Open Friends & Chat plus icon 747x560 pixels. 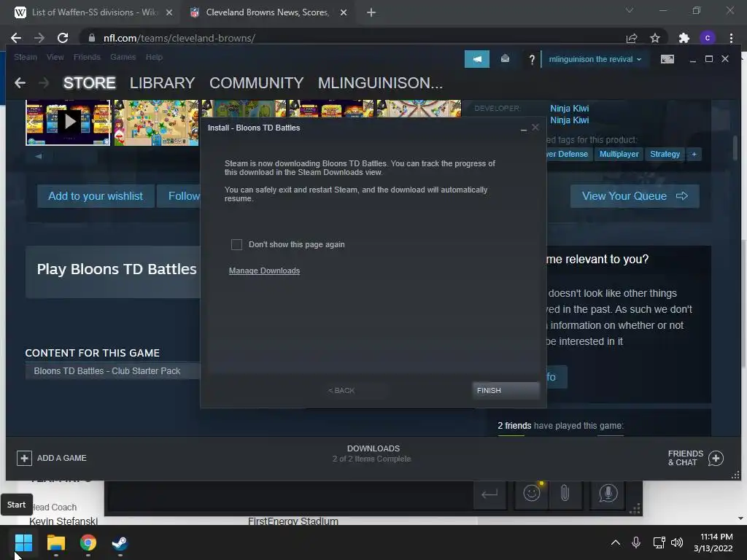716,458
